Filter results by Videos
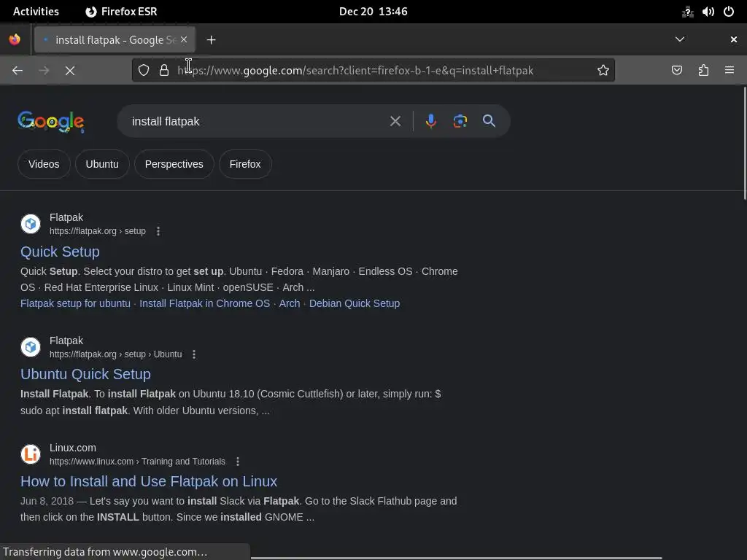The image size is (747, 560). click(44, 164)
